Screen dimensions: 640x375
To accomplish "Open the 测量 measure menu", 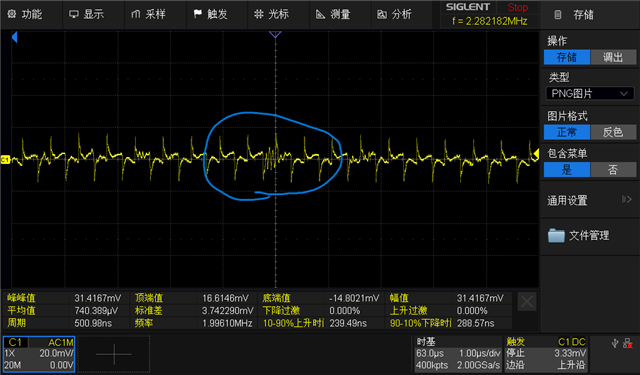I will [333, 14].
